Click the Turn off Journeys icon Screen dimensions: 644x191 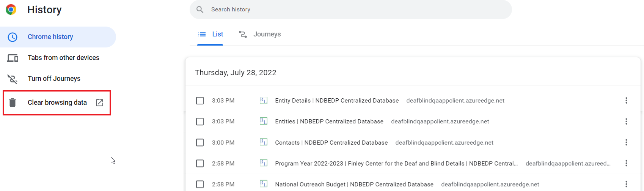tap(13, 79)
